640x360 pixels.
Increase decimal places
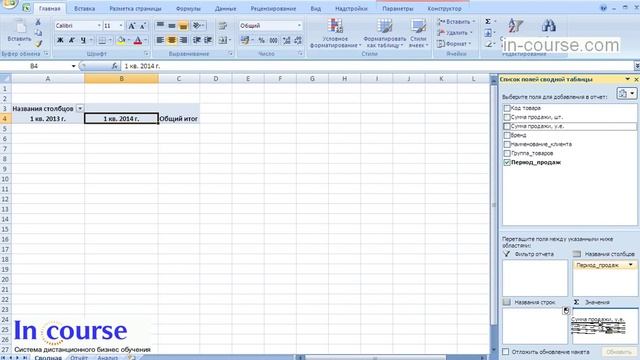click(x=287, y=40)
